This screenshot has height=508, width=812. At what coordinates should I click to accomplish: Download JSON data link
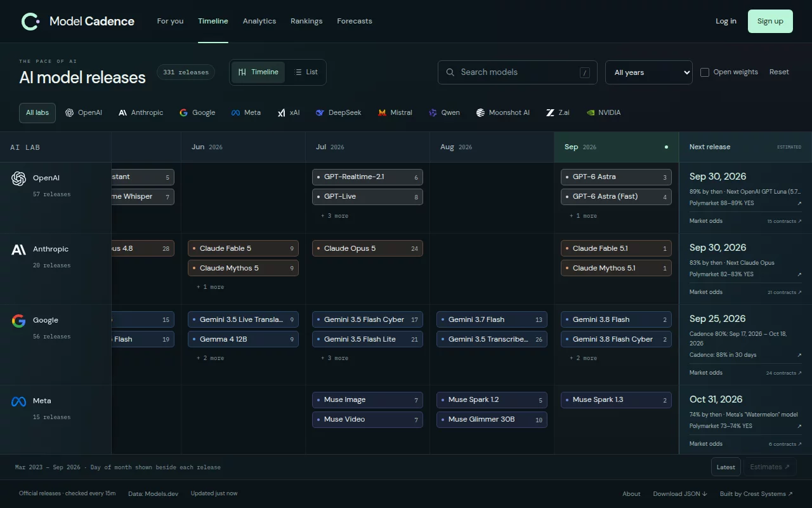click(x=680, y=493)
